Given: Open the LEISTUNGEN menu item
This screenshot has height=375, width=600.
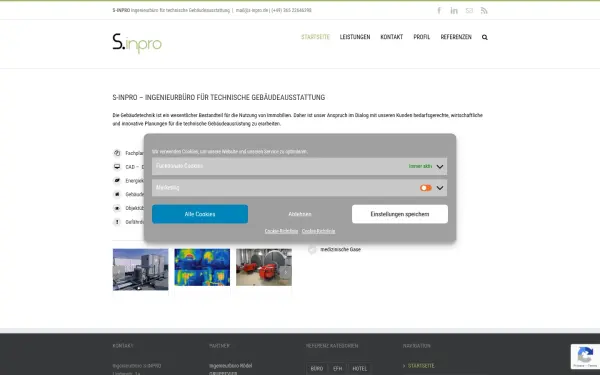Looking at the screenshot, I should point(355,37).
